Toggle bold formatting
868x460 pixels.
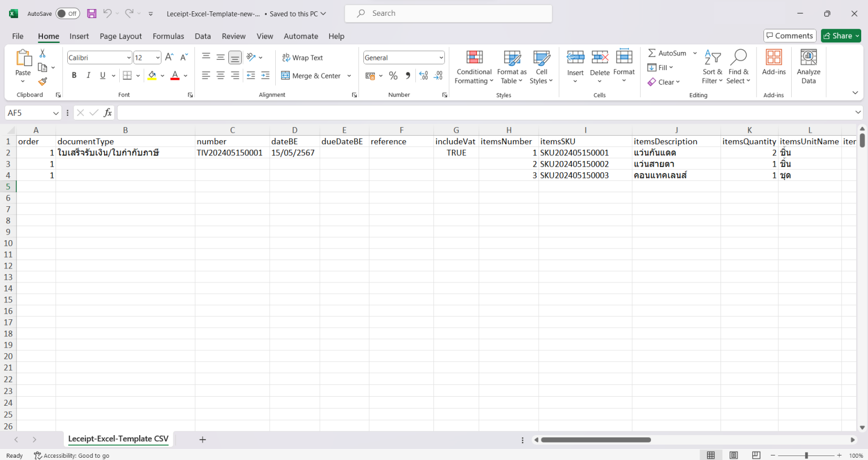click(74, 76)
